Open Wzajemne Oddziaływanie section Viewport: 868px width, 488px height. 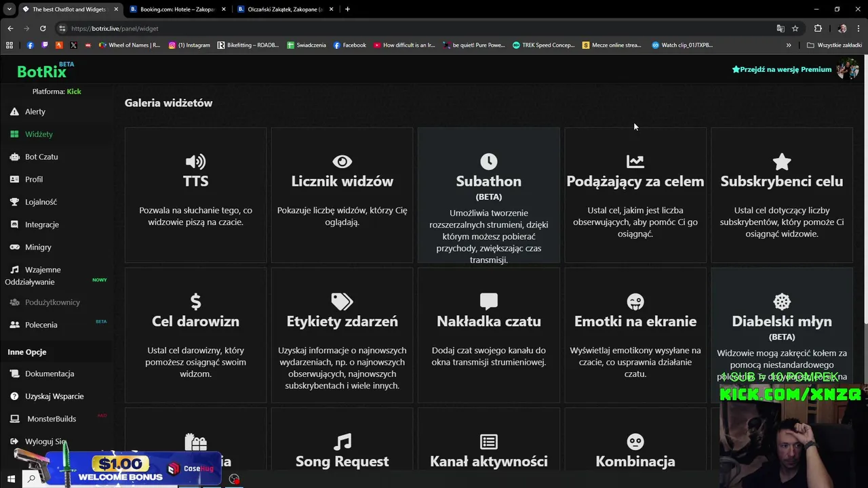(33, 276)
